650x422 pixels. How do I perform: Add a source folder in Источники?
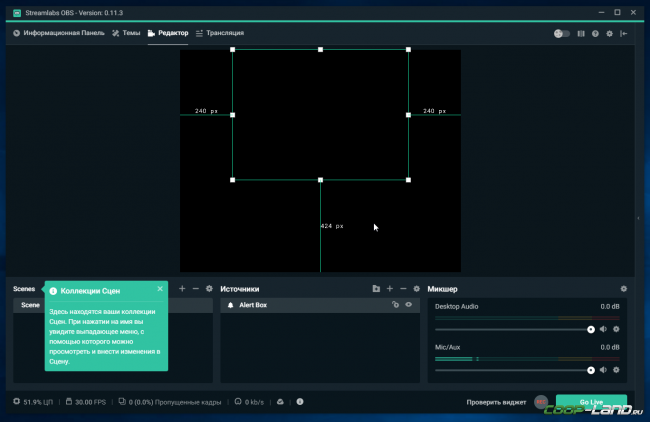[x=376, y=289]
